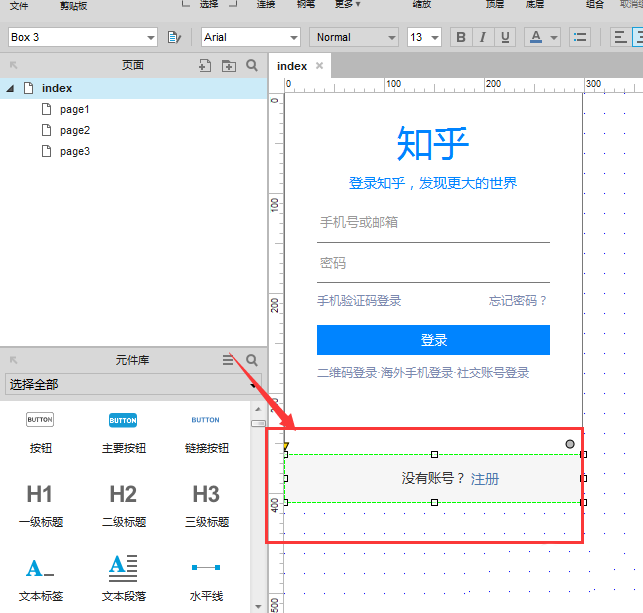
Task: Toggle italic formatting
Action: [x=483, y=37]
